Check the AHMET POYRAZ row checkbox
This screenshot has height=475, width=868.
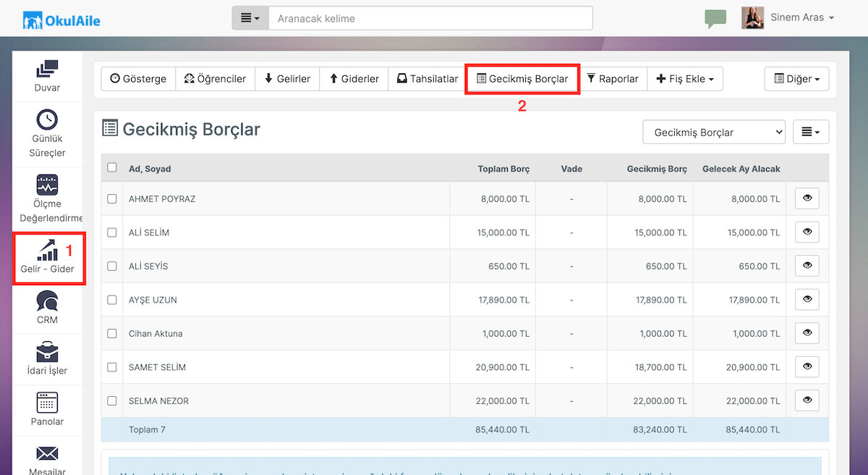(x=112, y=198)
